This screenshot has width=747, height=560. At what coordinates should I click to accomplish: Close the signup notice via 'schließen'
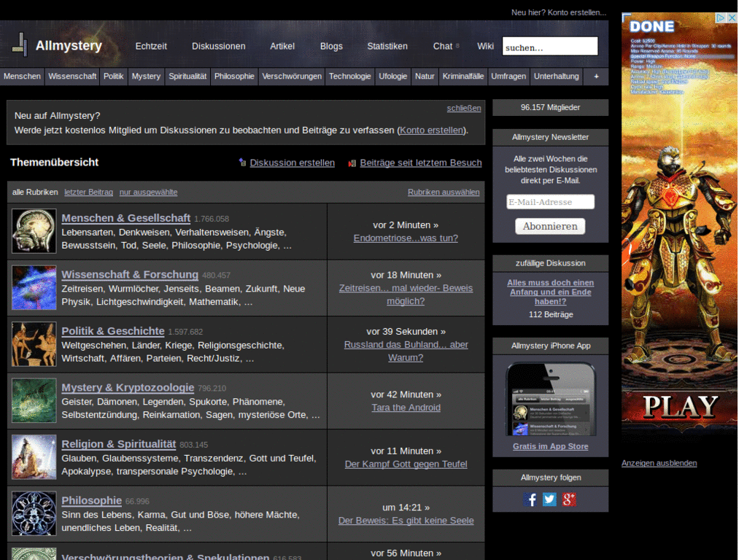coord(464,108)
